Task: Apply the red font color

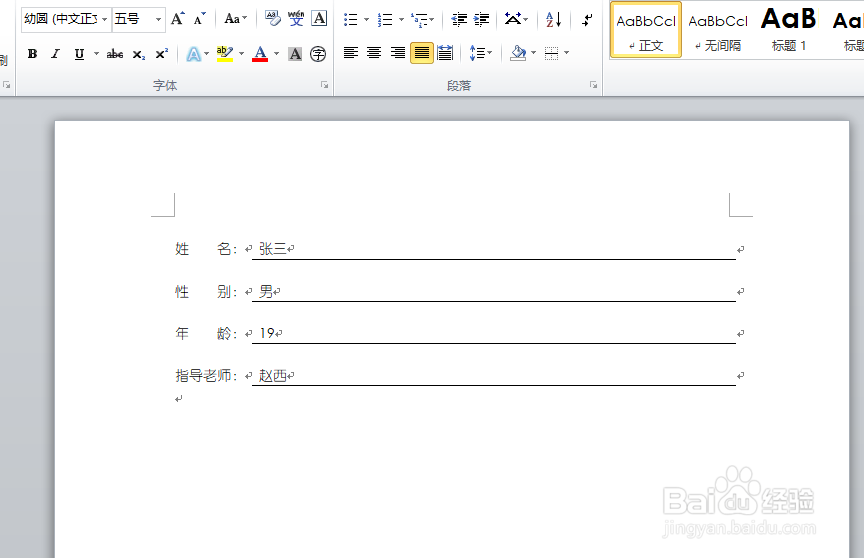Action: click(260, 54)
